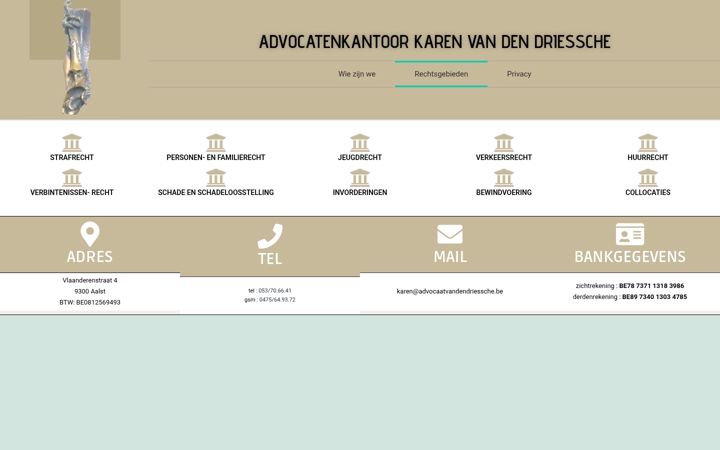Image resolution: width=720 pixels, height=450 pixels.
Task: Open the INVORDERINGEN label
Action: click(x=360, y=192)
